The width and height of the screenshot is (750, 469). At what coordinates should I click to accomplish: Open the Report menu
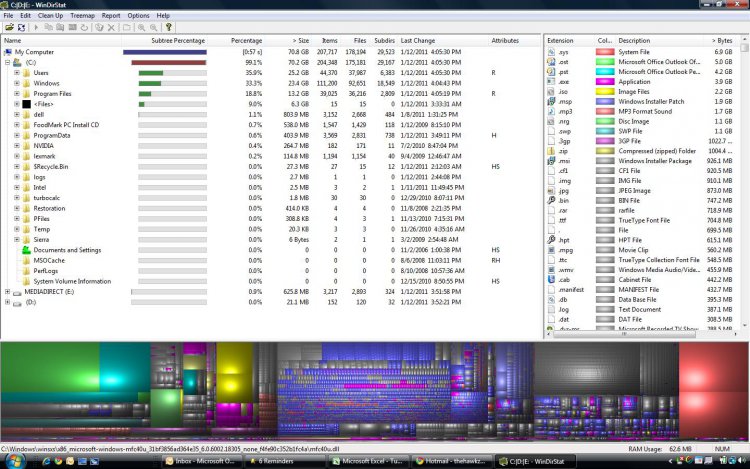coord(111,16)
